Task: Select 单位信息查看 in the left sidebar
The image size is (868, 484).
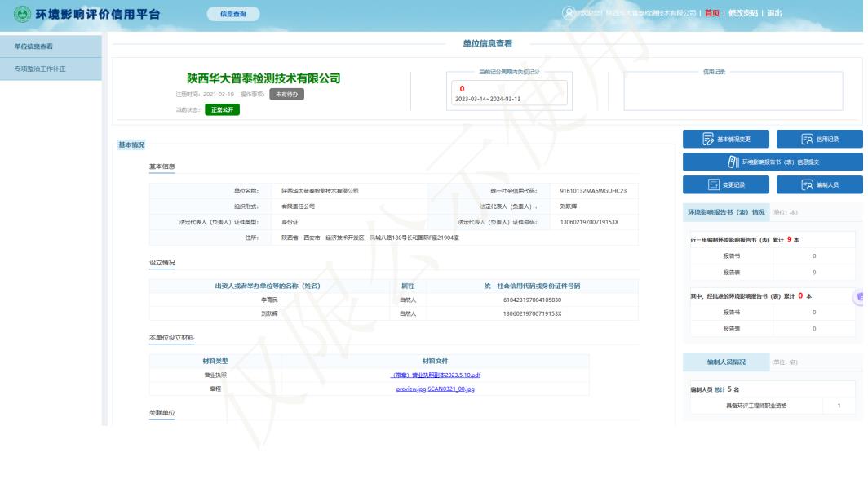Action: click(x=51, y=47)
